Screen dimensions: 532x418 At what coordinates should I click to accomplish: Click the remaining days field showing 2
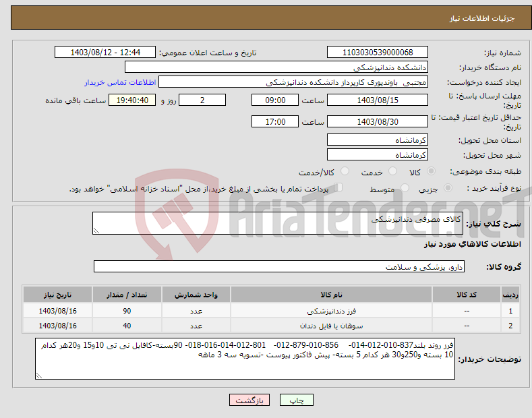(202, 100)
